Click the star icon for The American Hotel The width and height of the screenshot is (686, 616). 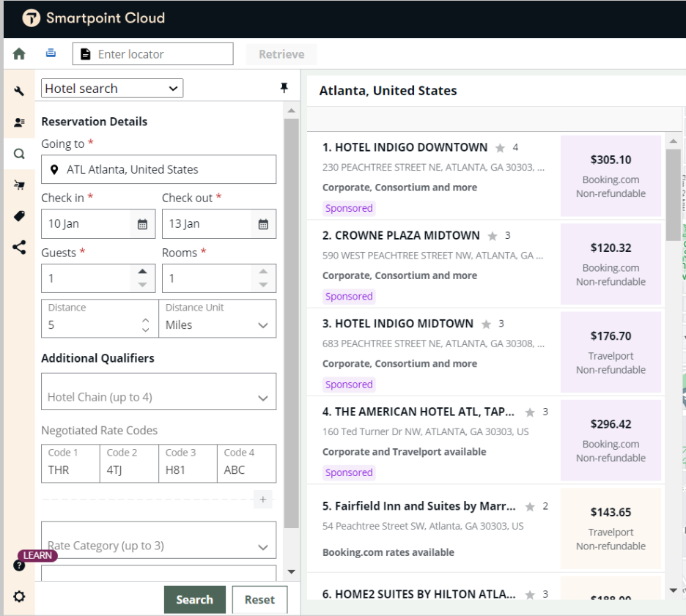[530, 412]
